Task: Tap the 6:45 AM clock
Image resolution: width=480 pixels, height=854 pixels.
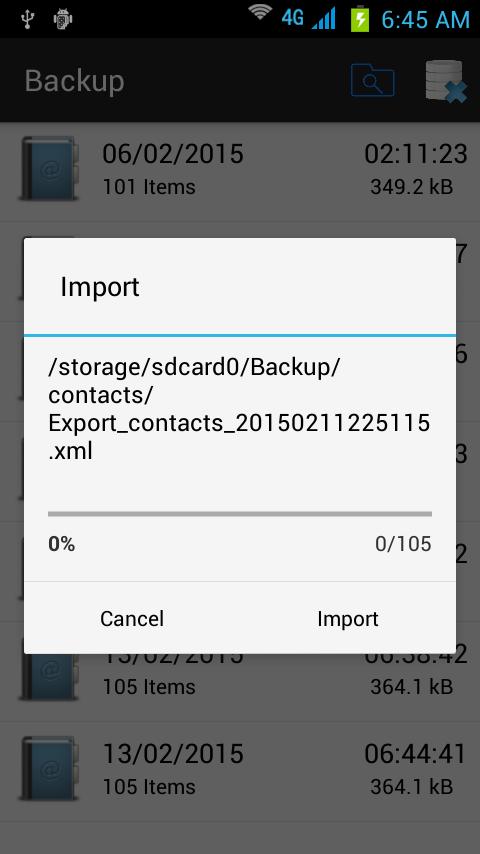Action: [x=425, y=20]
